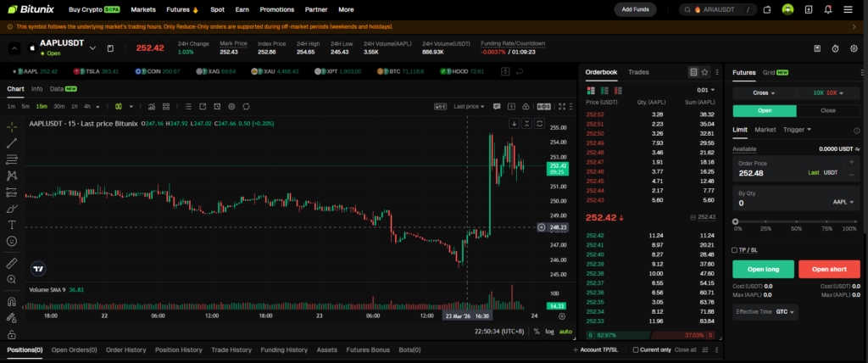Enter fullscreen chart mode
Viewport: 868px width, 363px height.
click(563, 106)
